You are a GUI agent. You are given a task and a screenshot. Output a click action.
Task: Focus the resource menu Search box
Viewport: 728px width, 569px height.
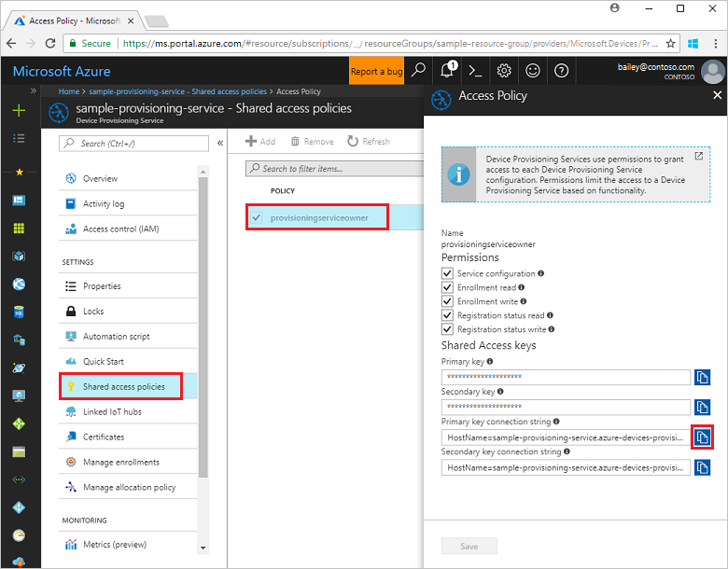pyautogui.click(x=133, y=144)
